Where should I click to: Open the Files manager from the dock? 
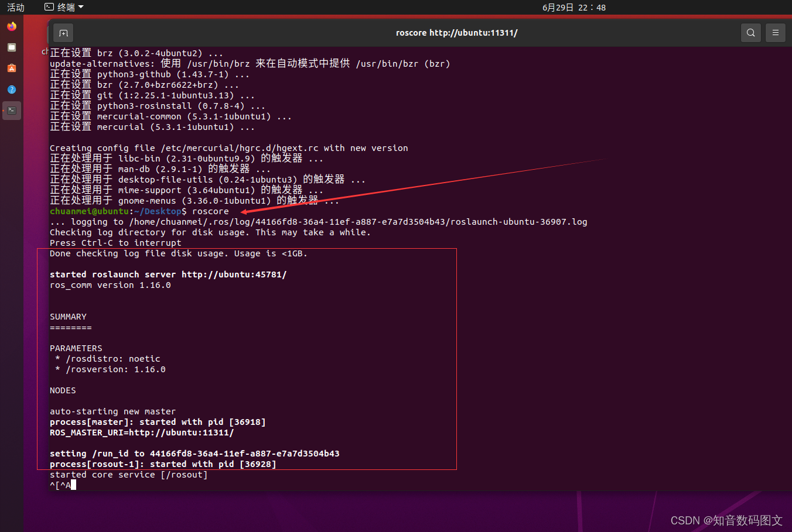tap(11, 47)
